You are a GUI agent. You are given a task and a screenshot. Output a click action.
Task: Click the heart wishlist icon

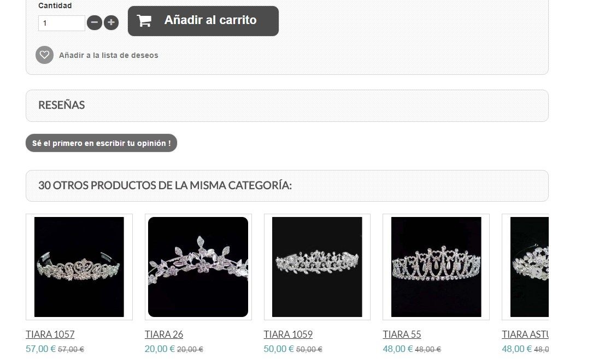[x=45, y=55]
